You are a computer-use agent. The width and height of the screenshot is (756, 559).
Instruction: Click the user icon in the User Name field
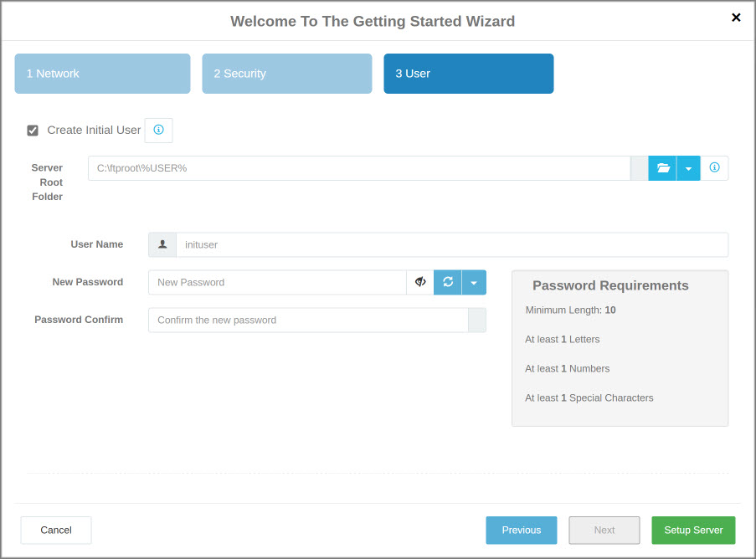click(x=162, y=244)
